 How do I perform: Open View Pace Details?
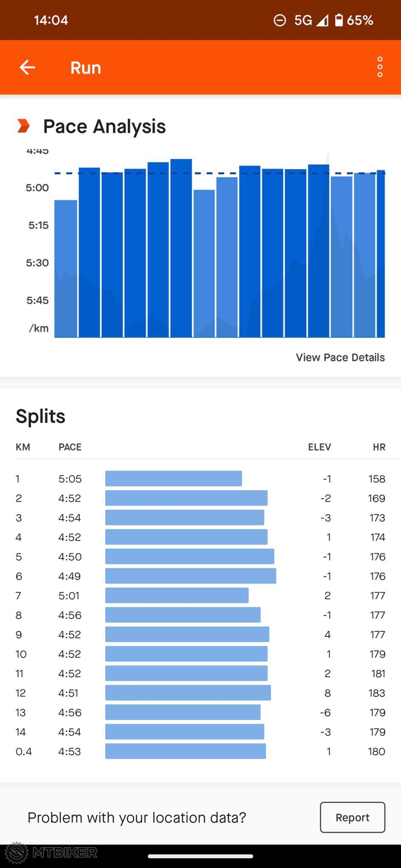(x=340, y=357)
